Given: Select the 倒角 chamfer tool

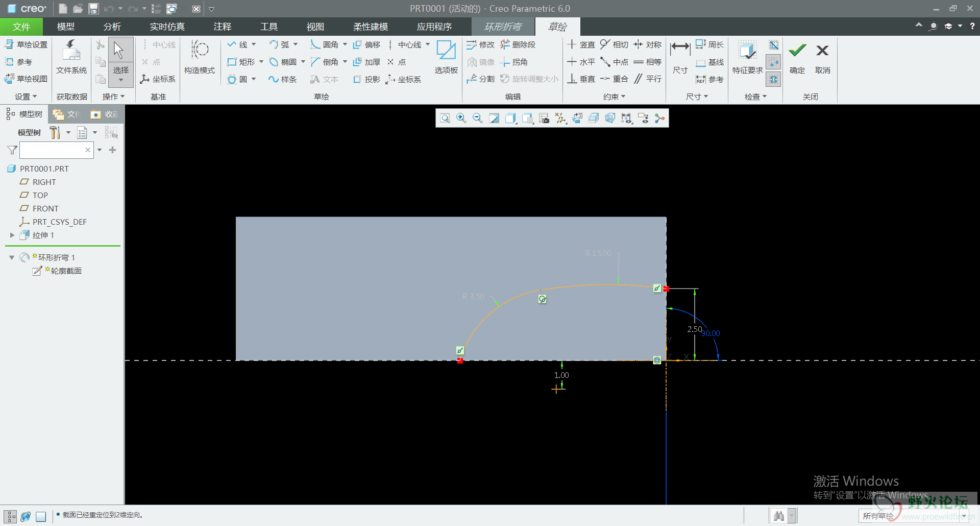Looking at the screenshot, I should pos(325,62).
